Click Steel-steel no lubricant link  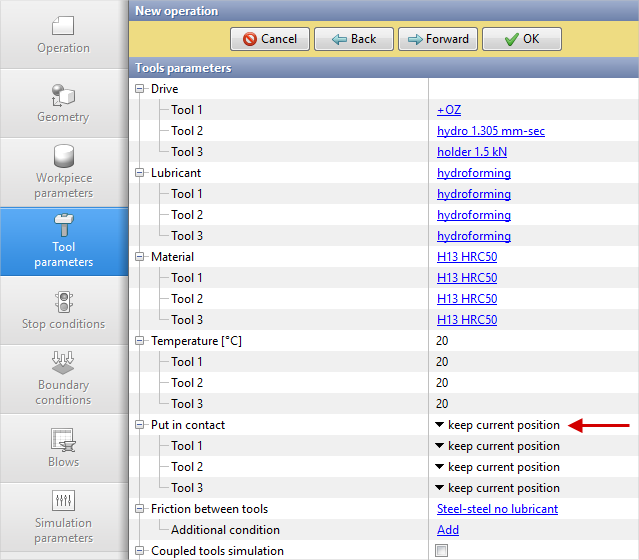point(497,509)
